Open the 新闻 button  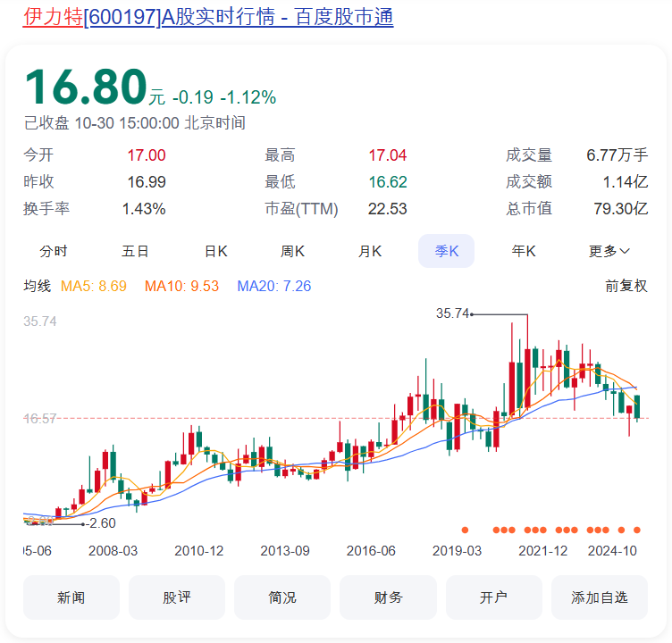(71, 597)
